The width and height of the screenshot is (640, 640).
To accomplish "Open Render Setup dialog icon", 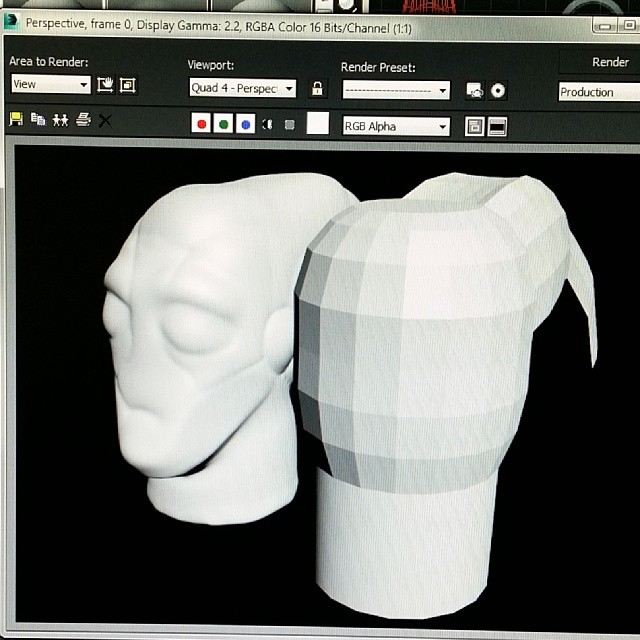I will (x=475, y=91).
